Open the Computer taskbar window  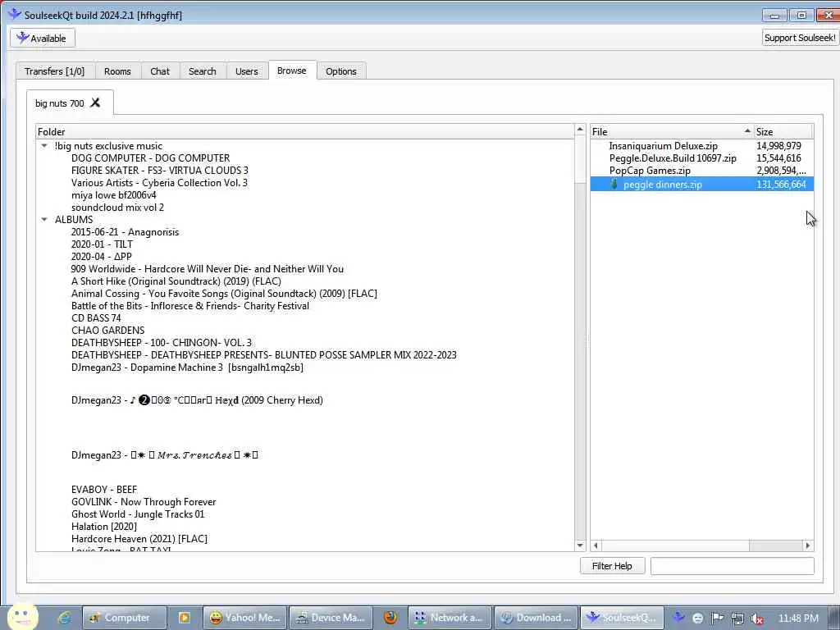tap(125, 618)
